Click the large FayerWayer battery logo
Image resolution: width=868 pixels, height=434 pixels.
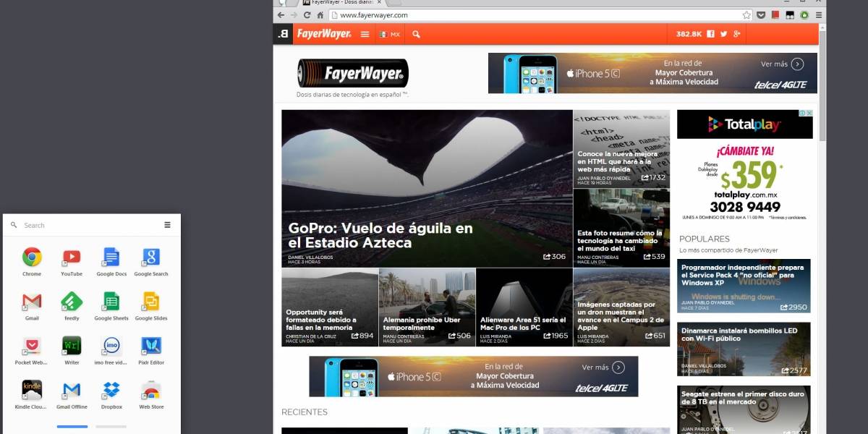click(x=353, y=73)
